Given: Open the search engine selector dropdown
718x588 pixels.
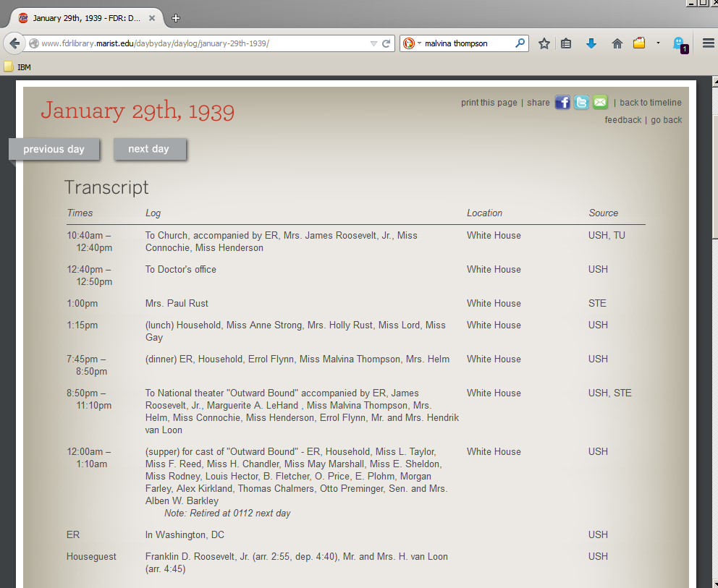Looking at the screenshot, I should 411,43.
